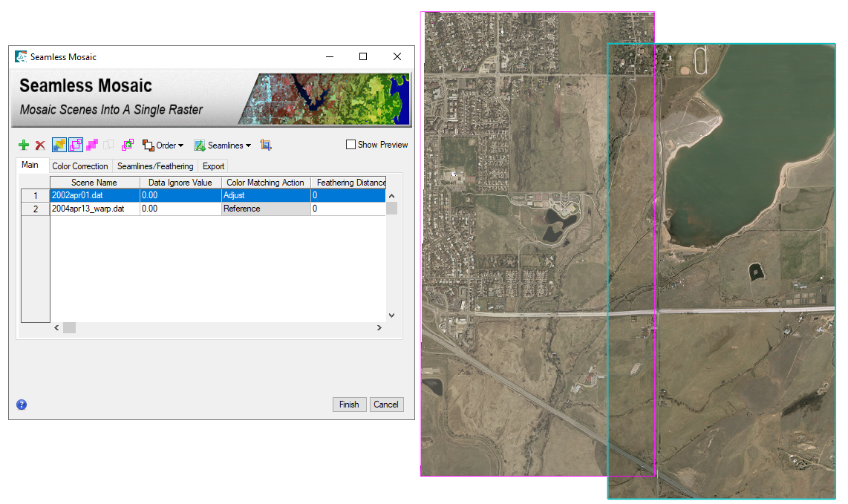Open the Order dropdown menu
This screenshot has width=848, height=504.
tap(163, 145)
